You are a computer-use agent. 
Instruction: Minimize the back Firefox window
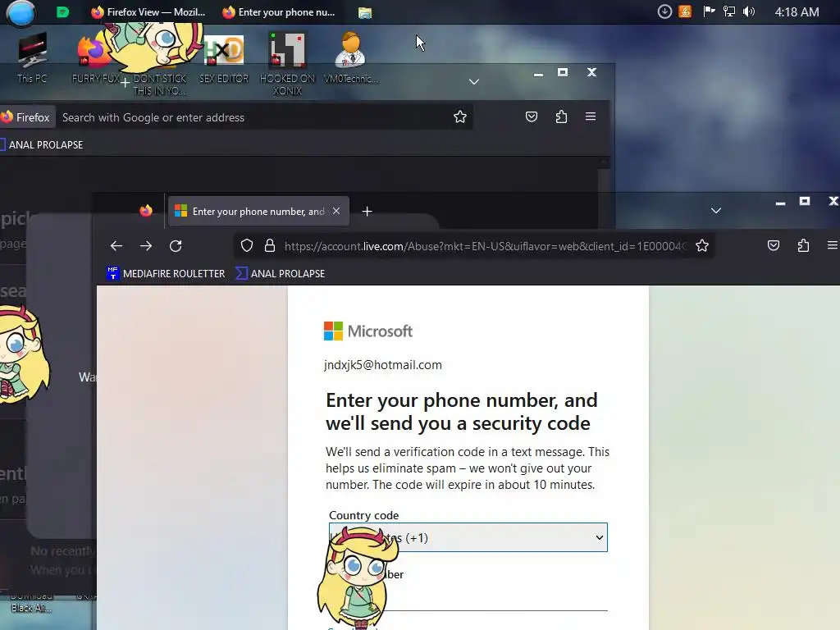coord(538,74)
